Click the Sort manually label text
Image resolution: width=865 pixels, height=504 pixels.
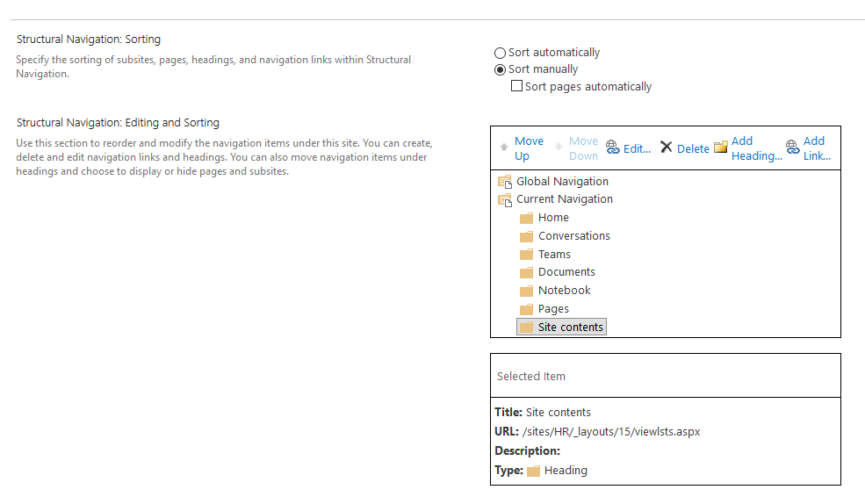pos(543,69)
